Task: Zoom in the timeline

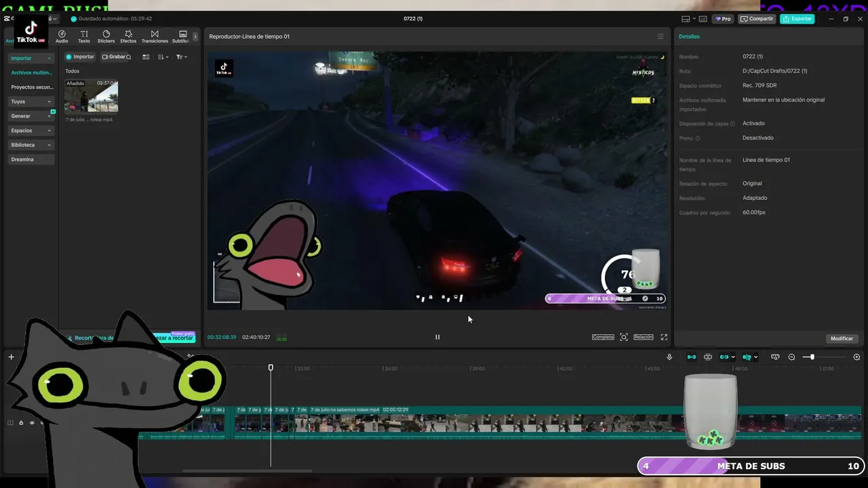Action: coord(856,357)
